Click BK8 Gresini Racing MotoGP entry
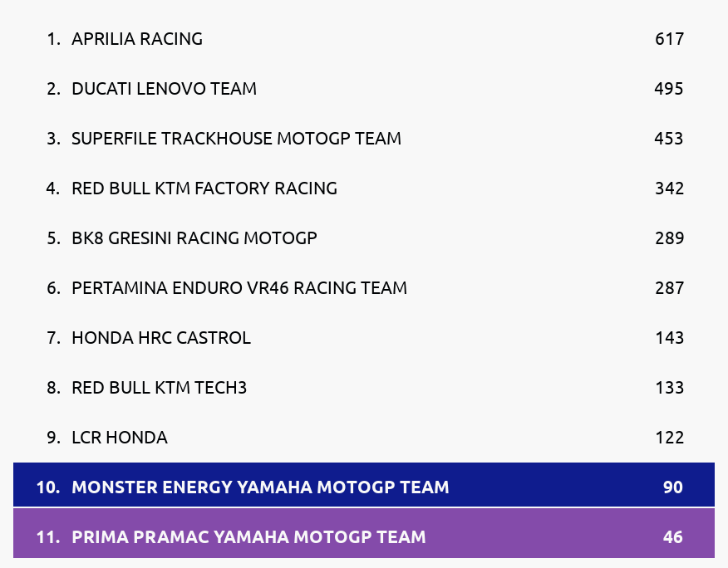 364,238
